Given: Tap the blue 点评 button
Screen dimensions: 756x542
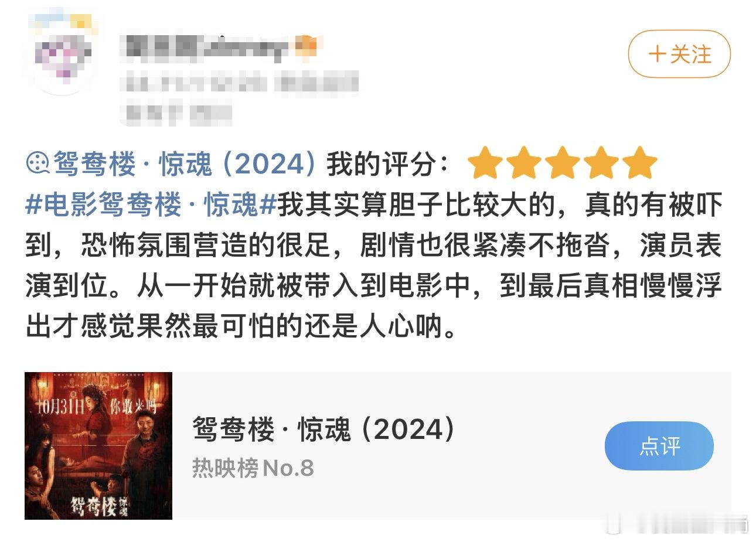Looking at the screenshot, I should click(x=659, y=446).
